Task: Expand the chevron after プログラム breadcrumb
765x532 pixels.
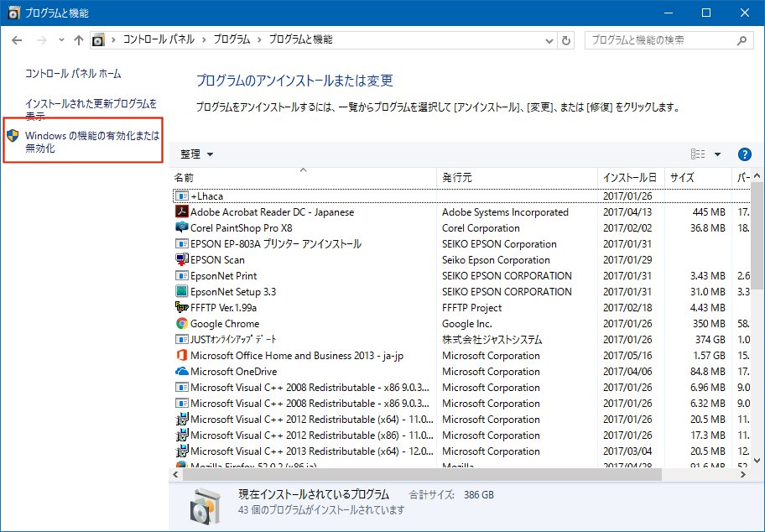Action: [259, 39]
